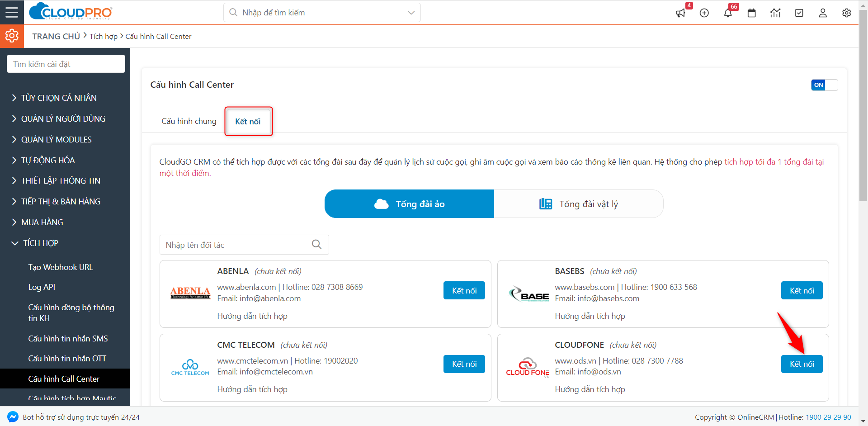Image resolution: width=868 pixels, height=426 pixels.
Task: Open the tasks checkbox icon in header
Action: tap(799, 13)
